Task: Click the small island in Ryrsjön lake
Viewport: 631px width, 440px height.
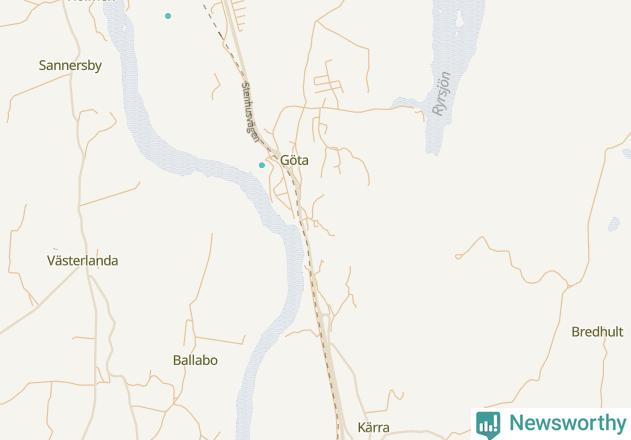Action: click(x=460, y=19)
